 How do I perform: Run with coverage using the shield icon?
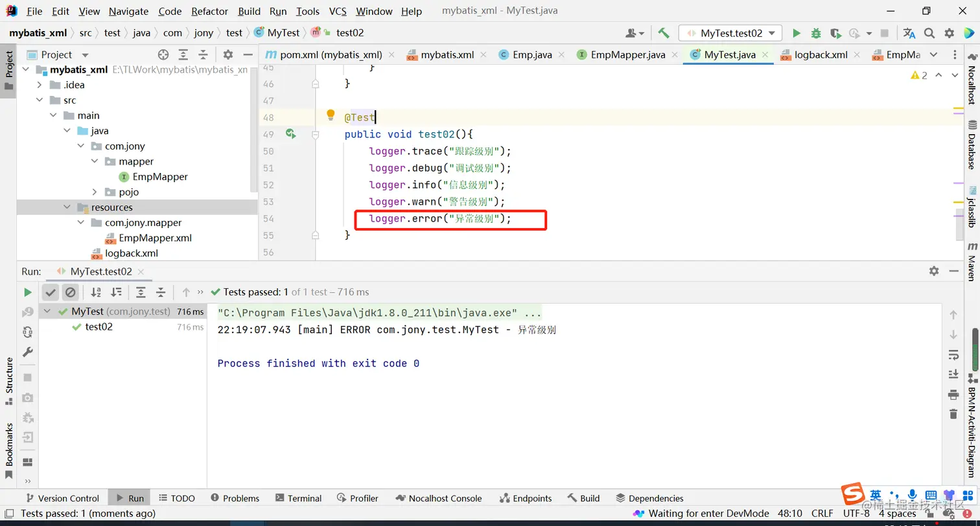[835, 33]
